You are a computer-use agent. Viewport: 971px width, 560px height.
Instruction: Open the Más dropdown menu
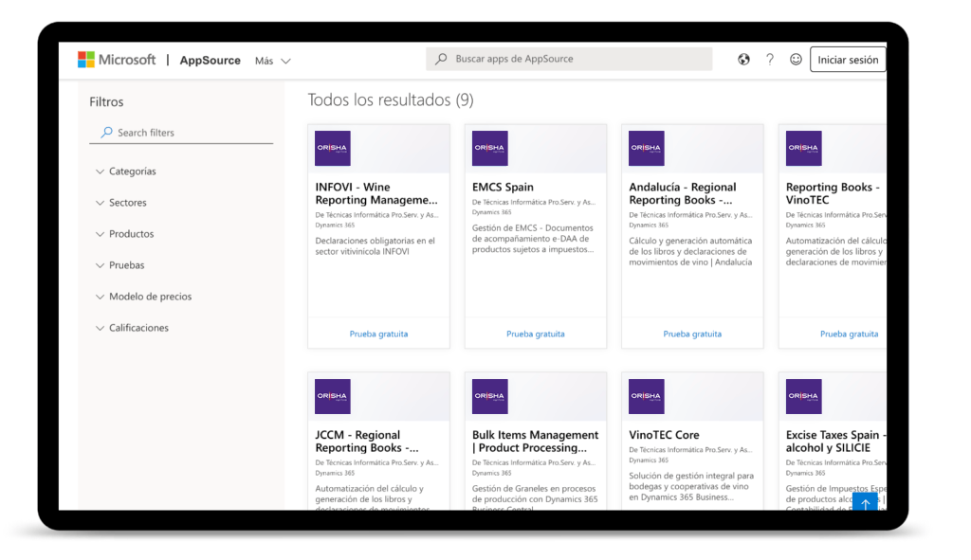point(272,60)
